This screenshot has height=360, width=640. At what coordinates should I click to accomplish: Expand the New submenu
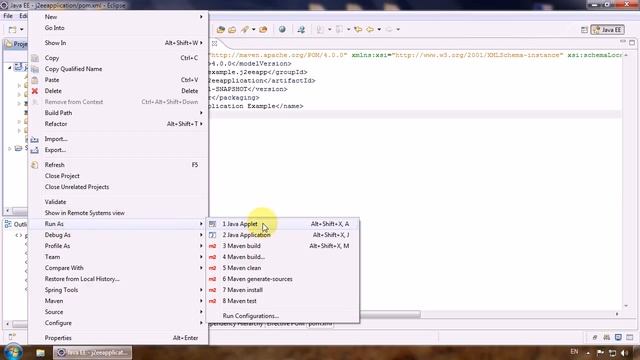(118, 17)
